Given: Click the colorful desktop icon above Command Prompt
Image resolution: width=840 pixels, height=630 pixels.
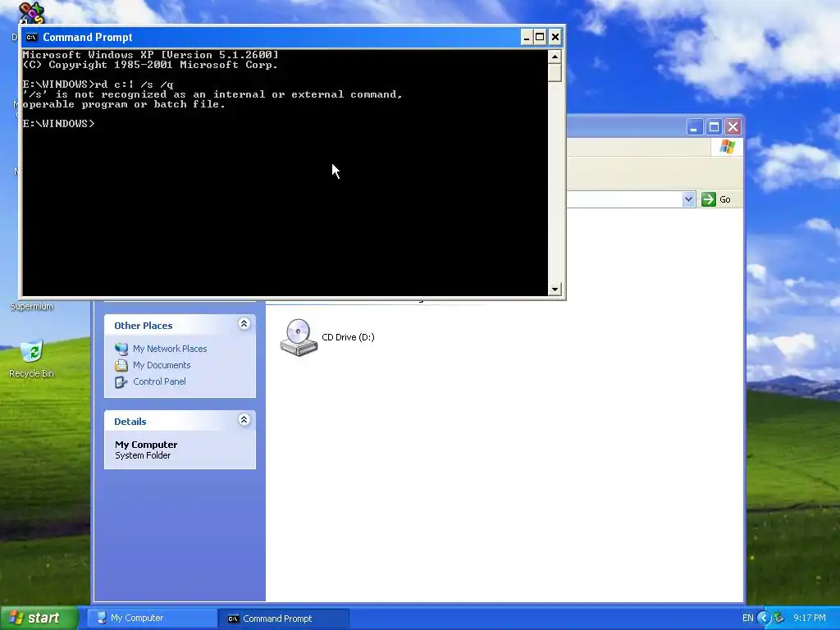Looking at the screenshot, I should click(x=31, y=13).
